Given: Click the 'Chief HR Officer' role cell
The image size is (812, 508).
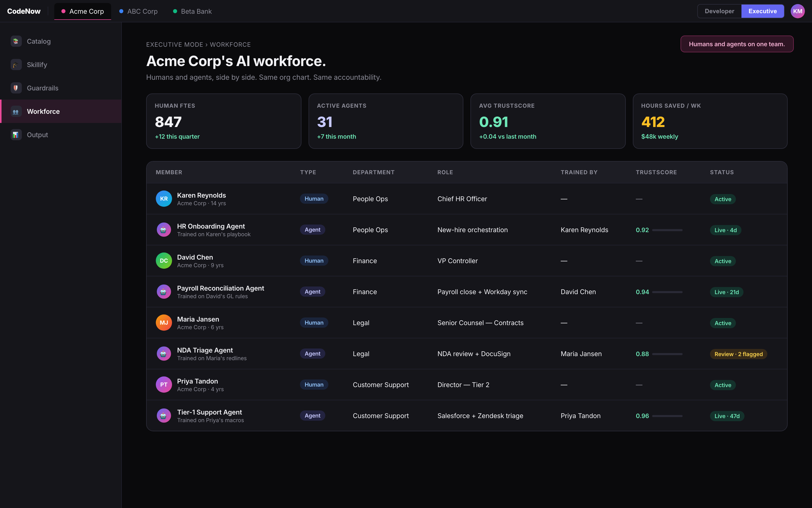Looking at the screenshot, I should pyautogui.click(x=462, y=199).
